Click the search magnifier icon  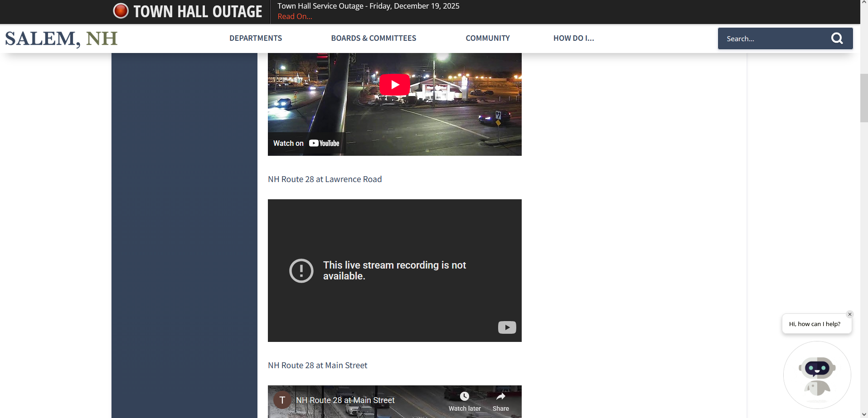837,38
